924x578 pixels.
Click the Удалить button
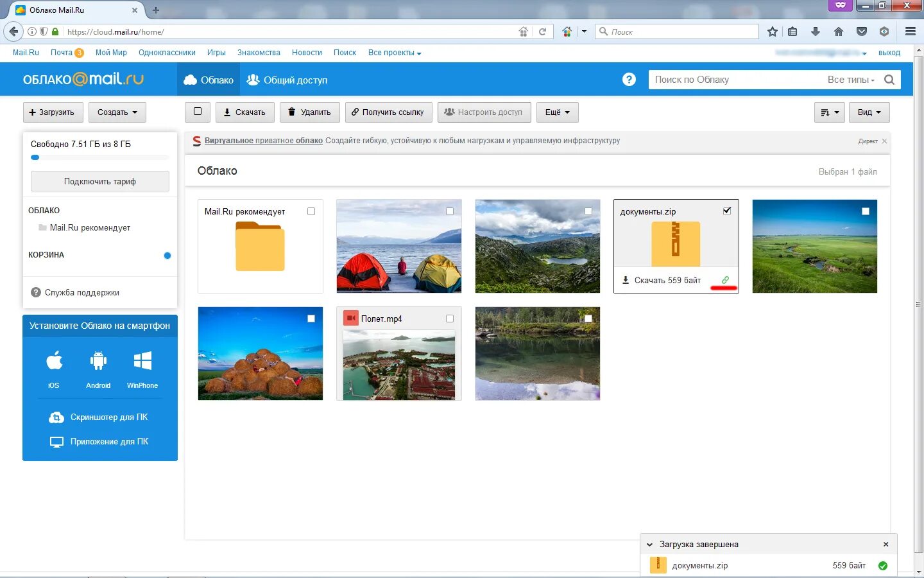(309, 112)
